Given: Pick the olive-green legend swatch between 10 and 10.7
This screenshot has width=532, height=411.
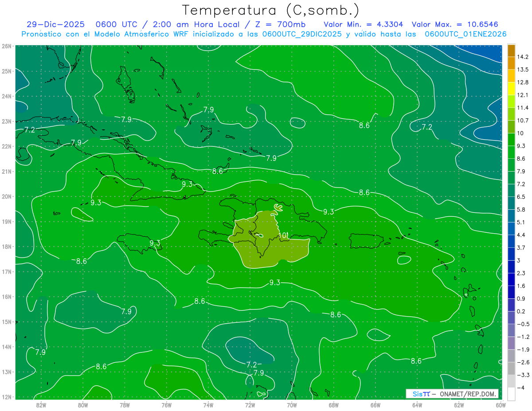Looking at the screenshot, I should (x=511, y=127).
